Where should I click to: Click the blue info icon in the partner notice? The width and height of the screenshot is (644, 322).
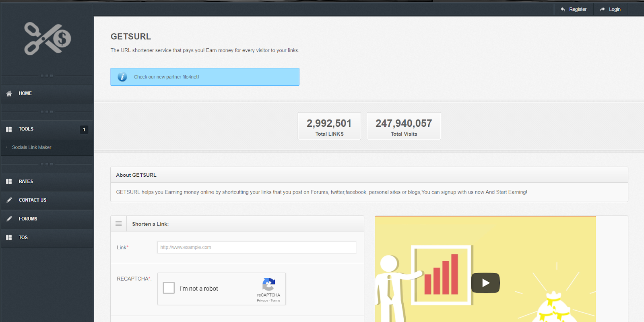pos(122,77)
